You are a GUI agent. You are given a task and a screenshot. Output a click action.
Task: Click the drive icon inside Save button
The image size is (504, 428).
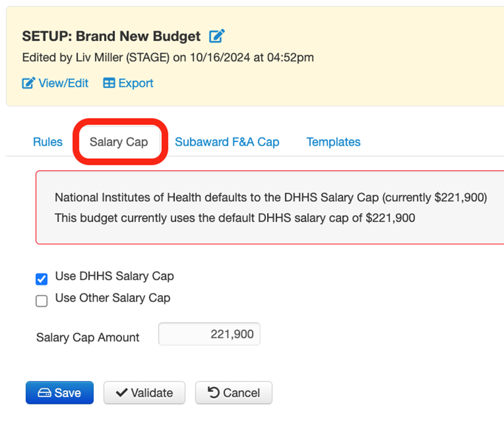point(44,393)
